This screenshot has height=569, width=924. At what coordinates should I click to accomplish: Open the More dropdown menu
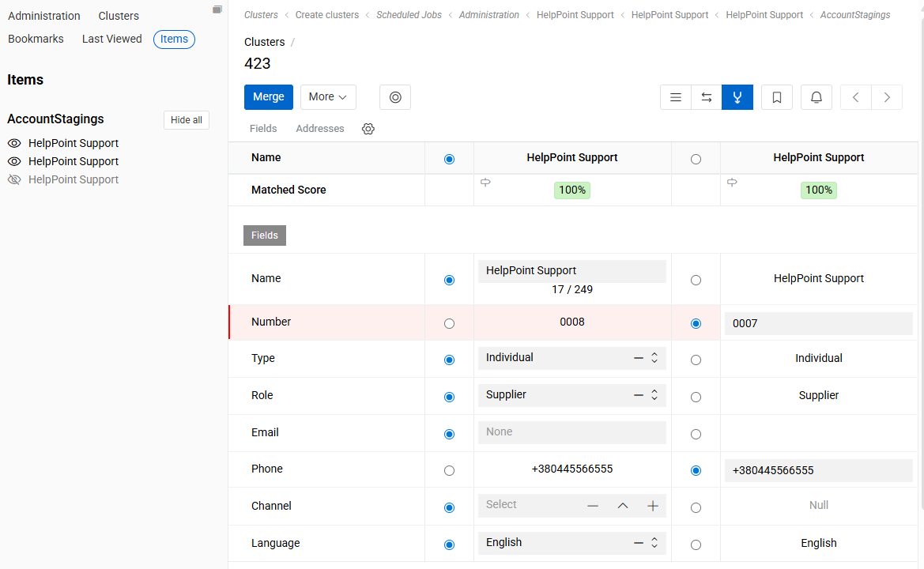pyautogui.click(x=328, y=97)
